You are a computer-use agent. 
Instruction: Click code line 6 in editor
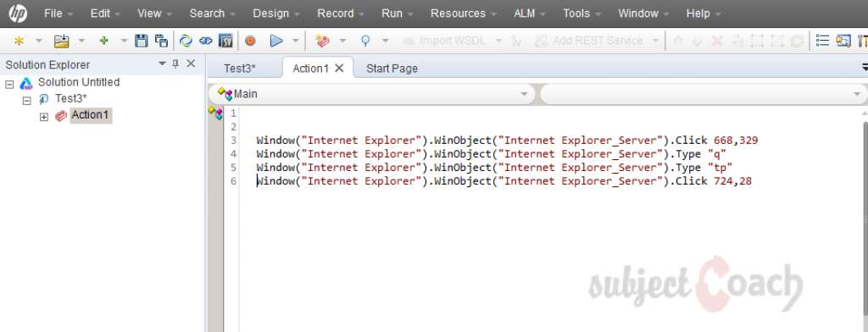[504, 181]
